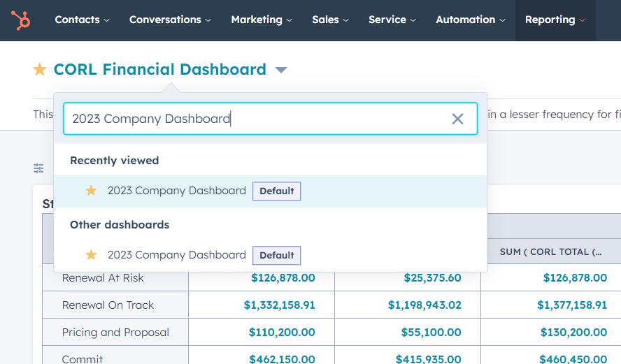Toggle favorite star beside CORL Financial Dashboard title
The height and width of the screenshot is (364, 621).
40,70
